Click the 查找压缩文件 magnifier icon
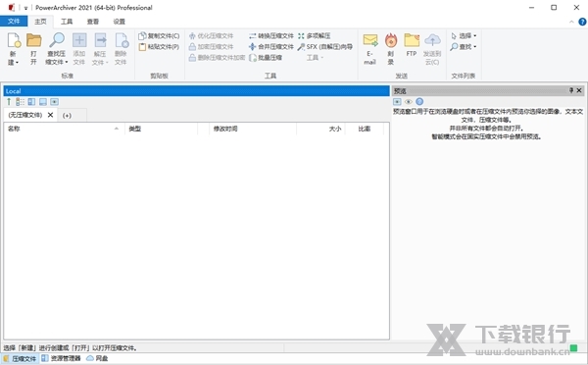 point(57,40)
